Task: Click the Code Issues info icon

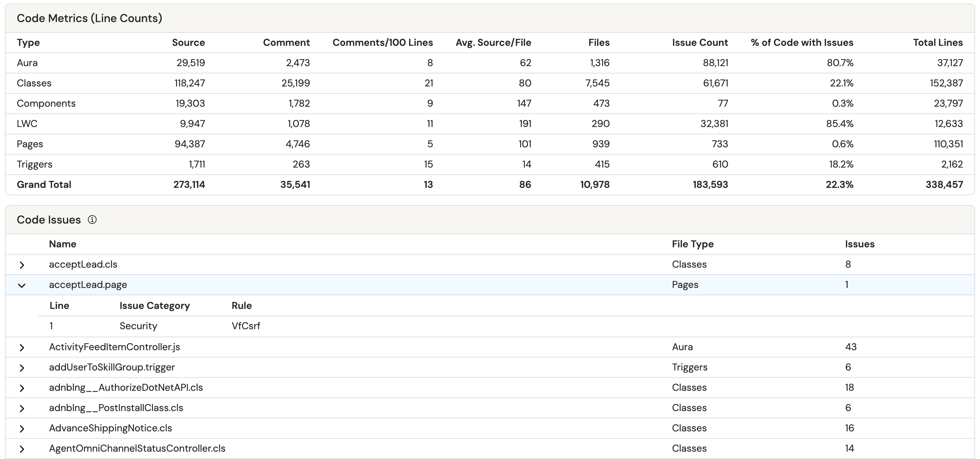Action: coord(92,219)
